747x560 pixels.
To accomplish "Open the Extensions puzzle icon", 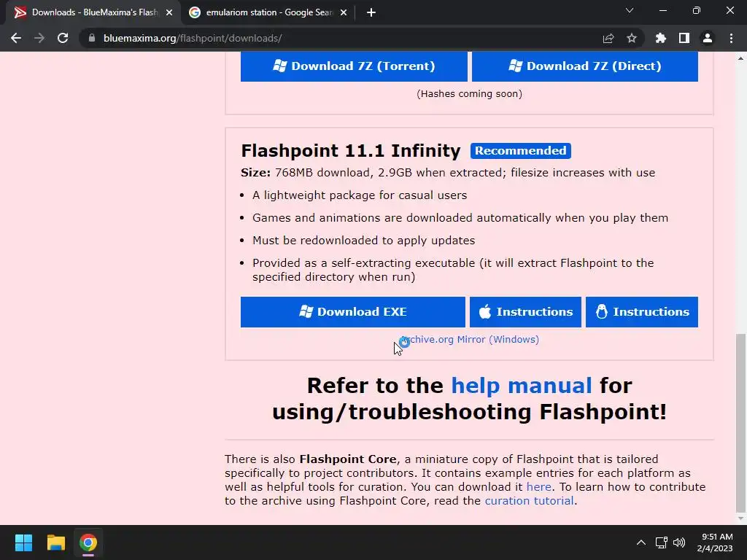I will click(661, 38).
